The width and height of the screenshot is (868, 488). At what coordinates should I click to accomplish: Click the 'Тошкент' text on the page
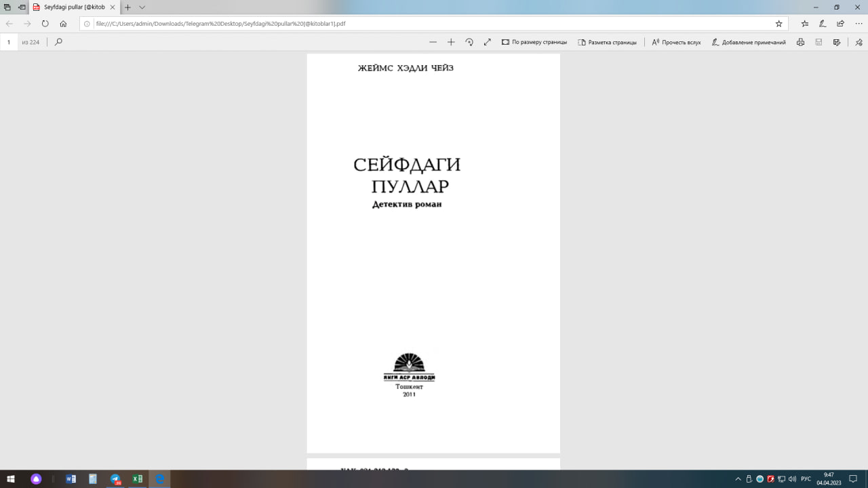click(409, 386)
